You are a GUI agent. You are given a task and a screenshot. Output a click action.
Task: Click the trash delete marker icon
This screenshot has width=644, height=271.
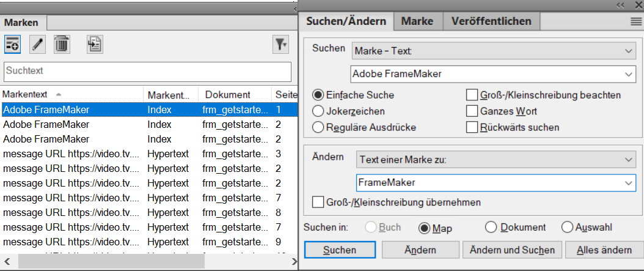point(62,44)
